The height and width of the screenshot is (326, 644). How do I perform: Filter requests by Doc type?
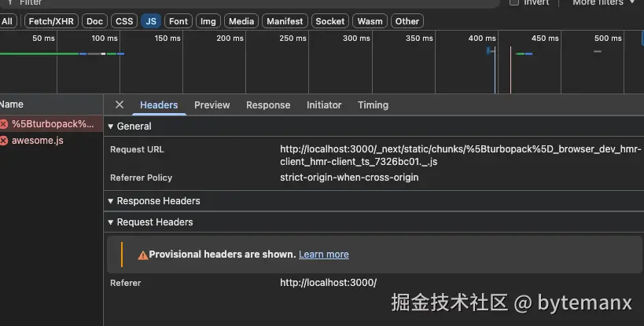pos(94,21)
